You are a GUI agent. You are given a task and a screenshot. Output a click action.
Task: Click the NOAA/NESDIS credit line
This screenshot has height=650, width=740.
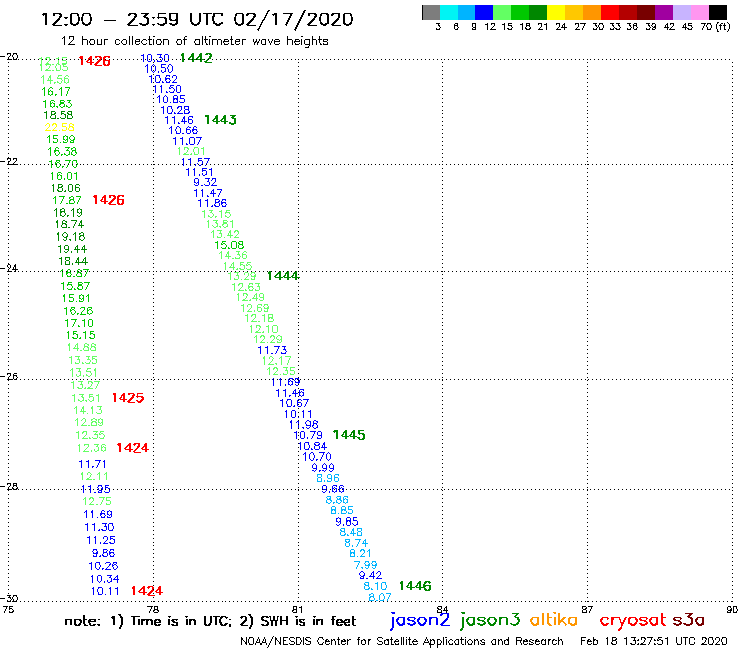[402, 642]
